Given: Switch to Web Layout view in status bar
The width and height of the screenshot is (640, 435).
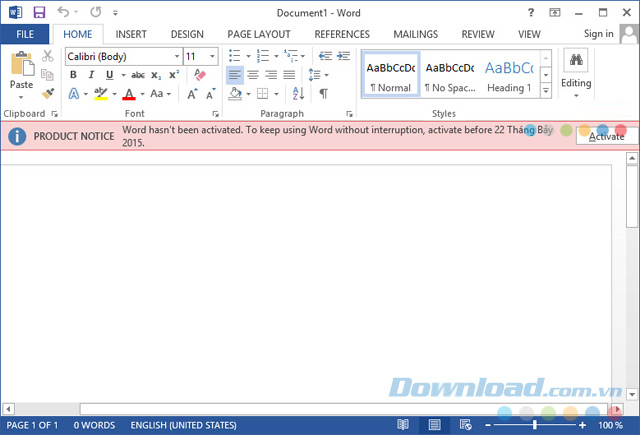Looking at the screenshot, I should [466, 425].
